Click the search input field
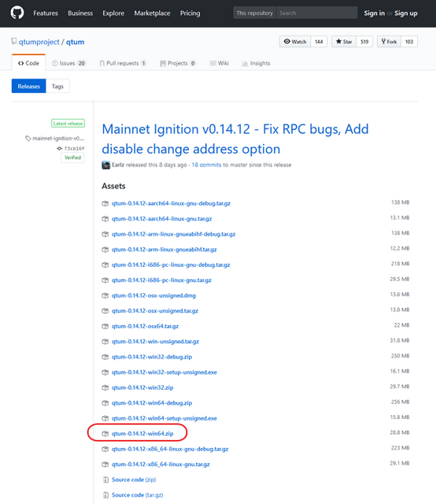 tap(317, 13)
